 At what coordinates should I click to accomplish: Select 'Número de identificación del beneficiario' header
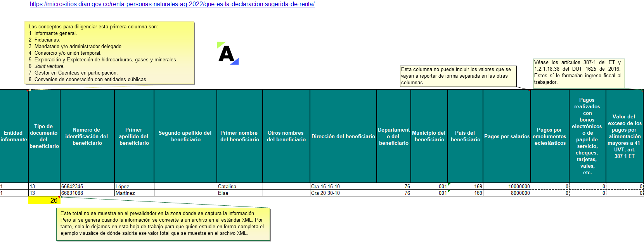pos(87,136)
